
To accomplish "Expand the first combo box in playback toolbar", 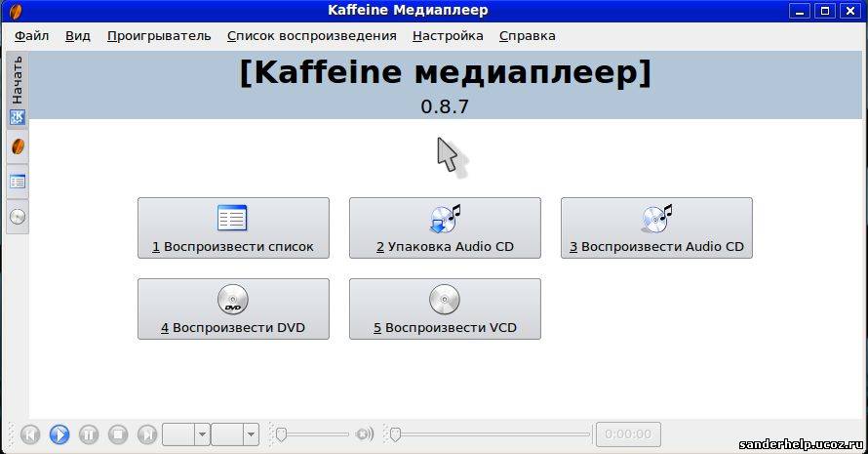I will [x=202, y=434].
